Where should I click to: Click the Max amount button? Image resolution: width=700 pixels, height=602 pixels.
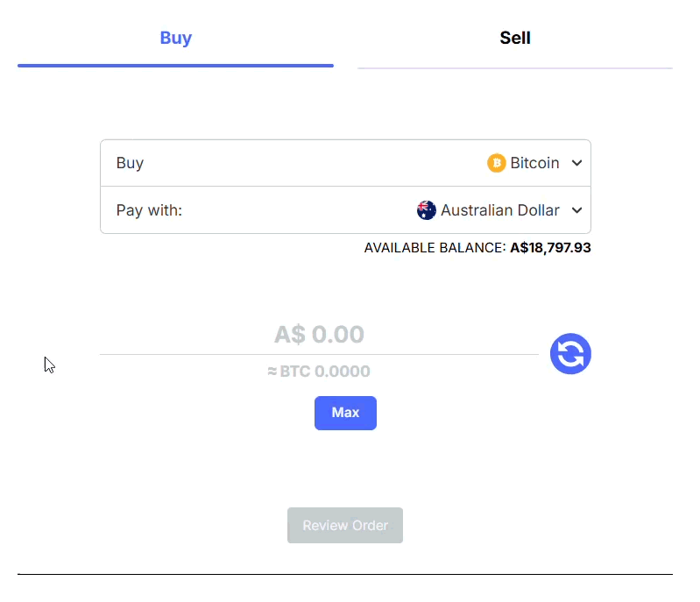[x=345, y=413]
